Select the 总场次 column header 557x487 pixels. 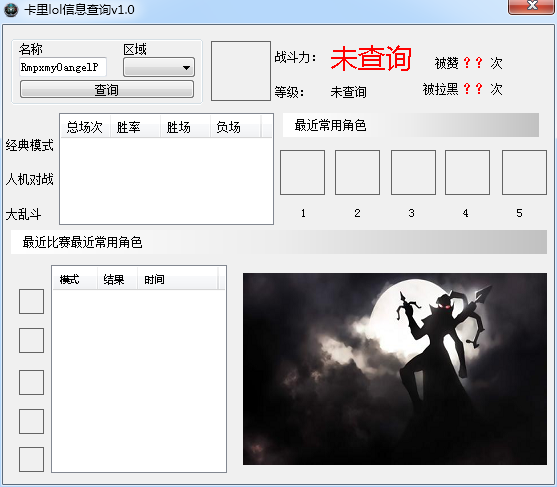(x=85, y=127)
